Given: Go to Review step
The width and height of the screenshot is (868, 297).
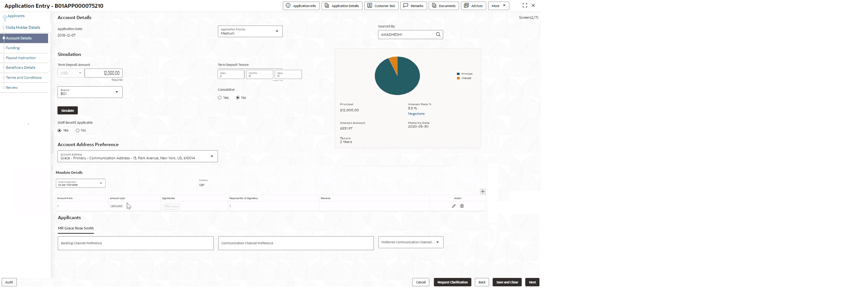Looking at the screenshot, I should (x=12, y=88).
